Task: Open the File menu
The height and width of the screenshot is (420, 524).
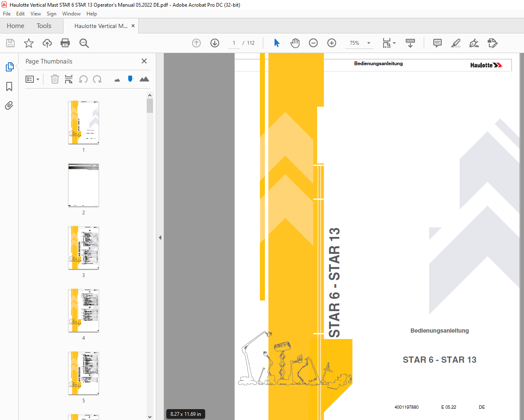Action: click(x=7, y=14)
